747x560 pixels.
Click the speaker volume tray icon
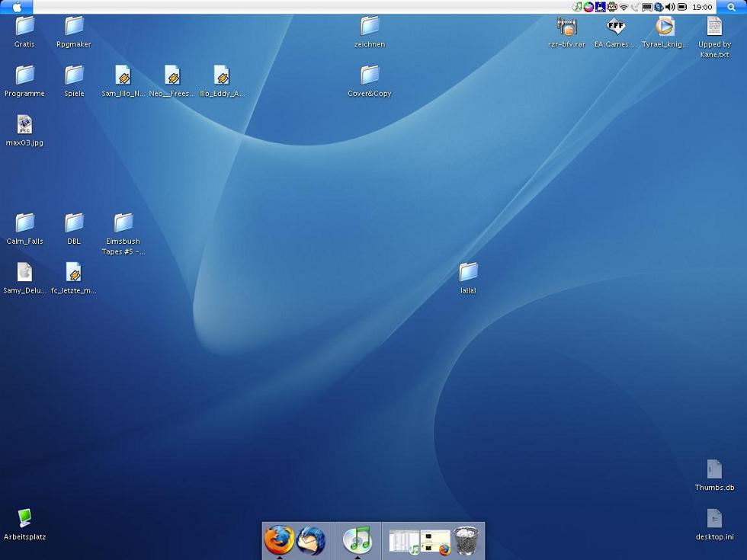pos(669,7)
